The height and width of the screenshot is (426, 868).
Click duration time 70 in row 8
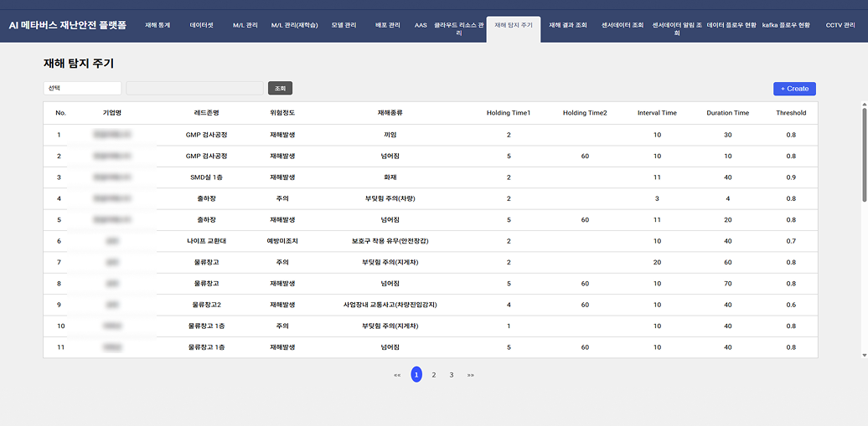pyautogui.click(x=728, y=284)
